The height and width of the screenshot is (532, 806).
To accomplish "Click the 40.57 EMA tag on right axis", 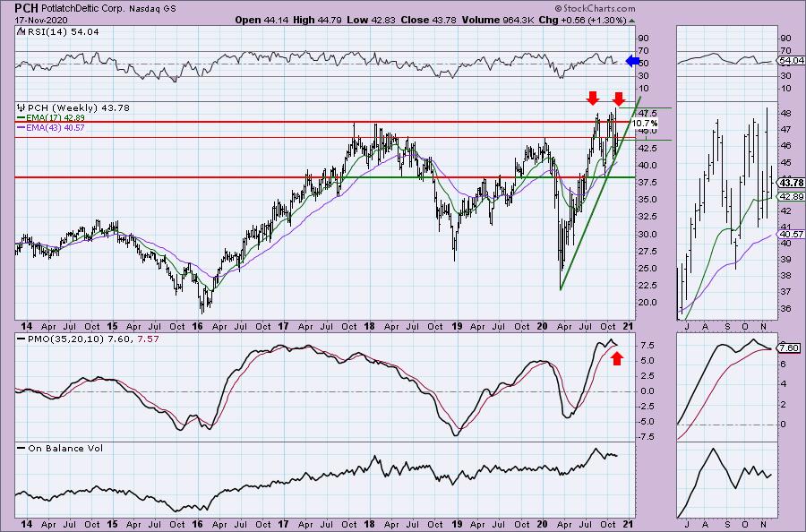I will tap(791, 234).
